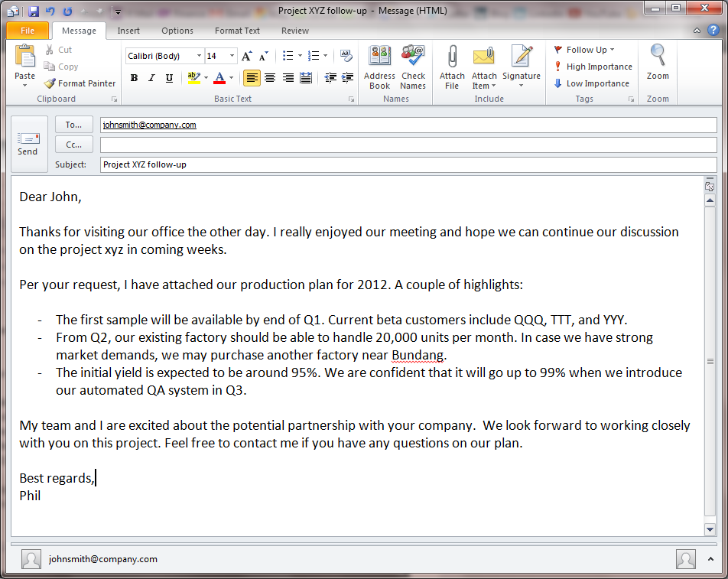Open the Format Text tab
The image size is (728, 579).
[x=237, y=31]
